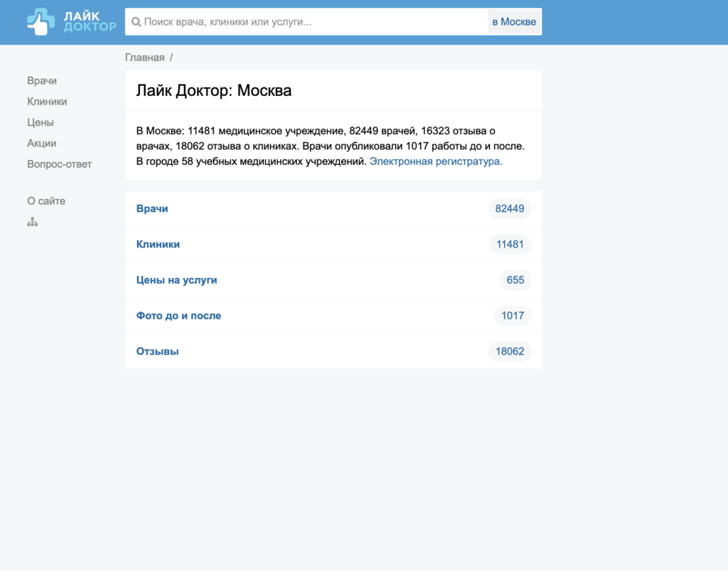Click the search magnifier icon
Viewport: 728px width, 571px height.
click(136, 22)
